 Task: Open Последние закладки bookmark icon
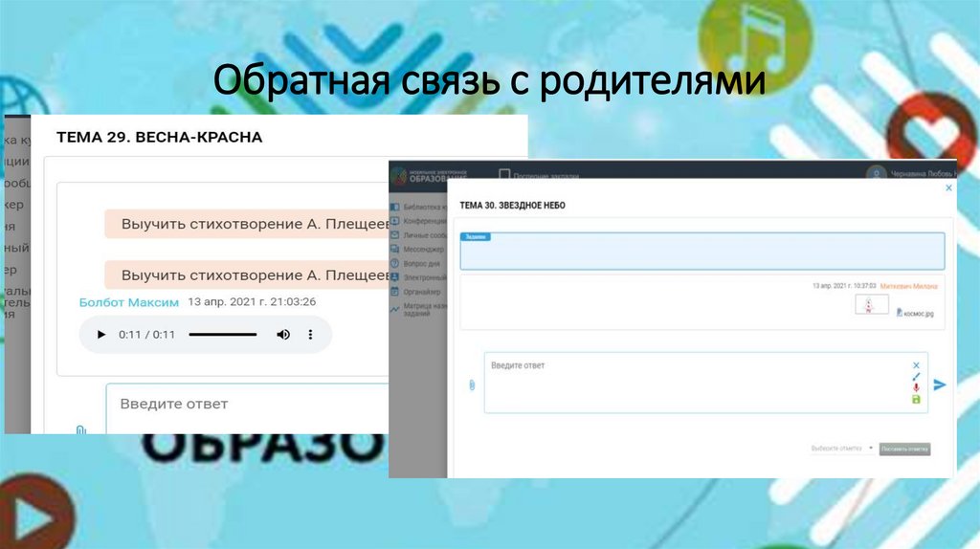click(x=504, y=175)
